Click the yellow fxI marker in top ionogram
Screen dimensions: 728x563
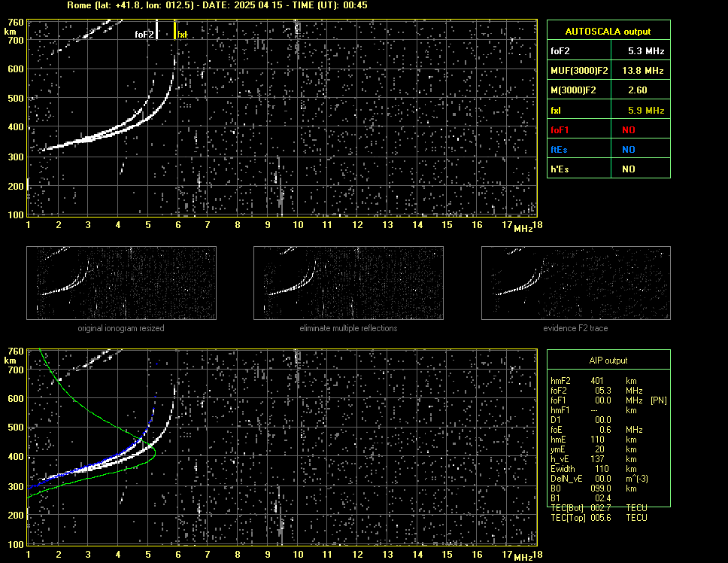pyautogui.click(x=174, y=29)
